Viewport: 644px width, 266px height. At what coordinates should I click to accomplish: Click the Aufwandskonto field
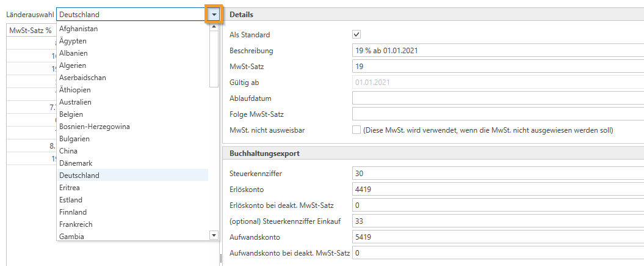click(497, 237)
